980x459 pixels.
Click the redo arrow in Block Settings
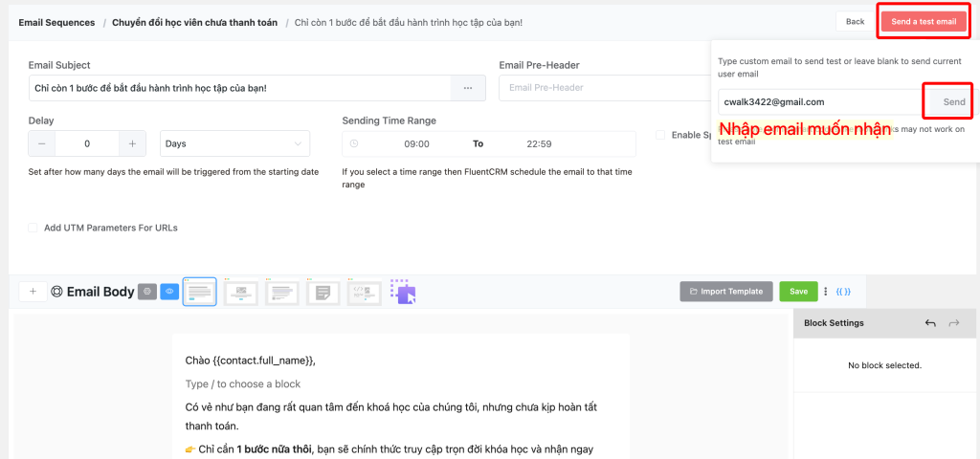[x=953, y=324]
